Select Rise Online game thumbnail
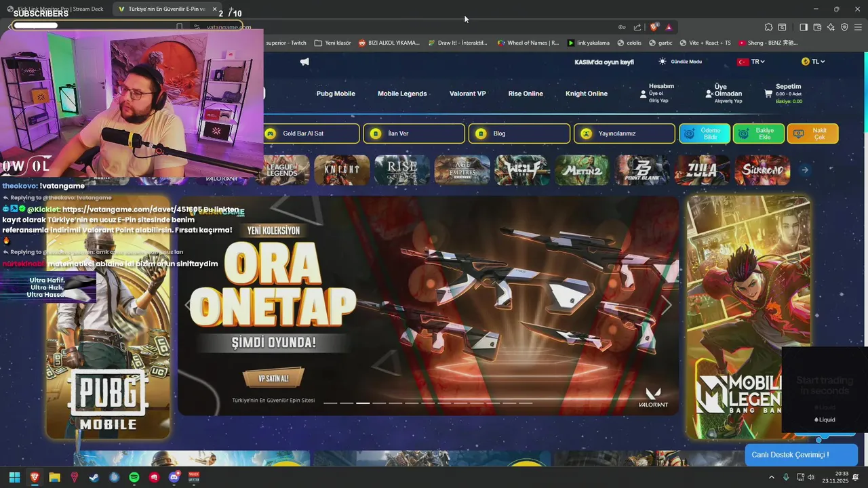 (x=402, y=170)
